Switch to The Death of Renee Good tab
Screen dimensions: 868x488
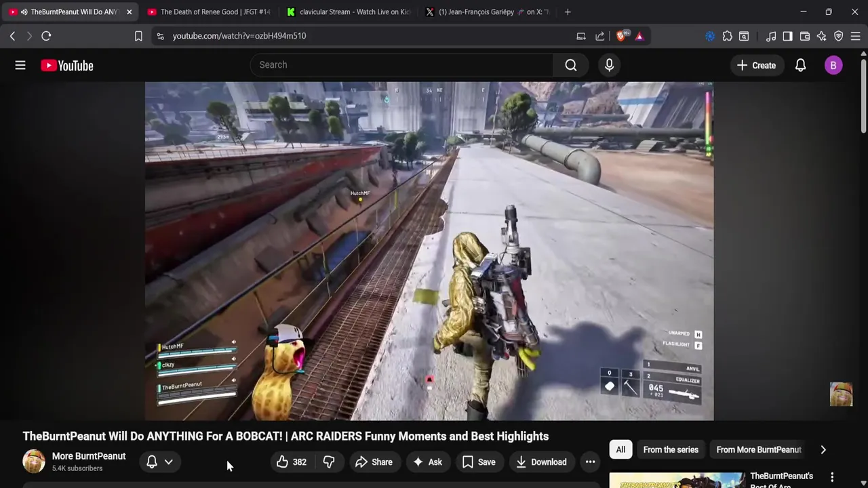point(208,12)
